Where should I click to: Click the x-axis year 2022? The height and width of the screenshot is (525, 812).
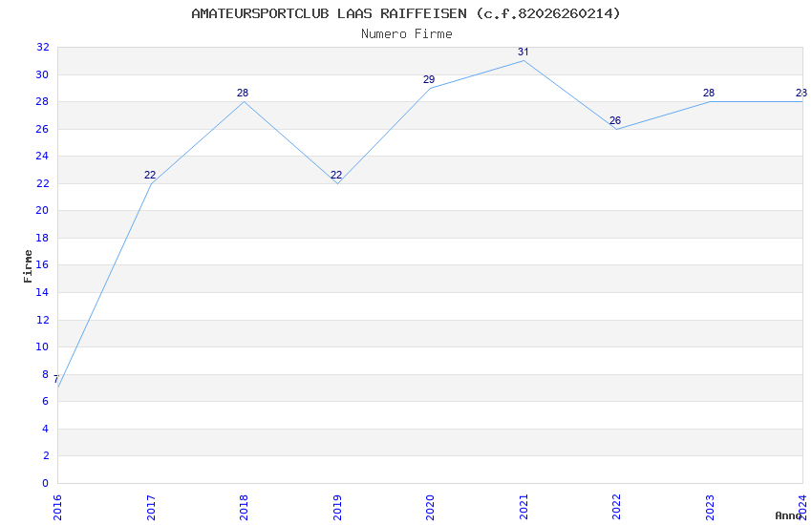tap(616, 508)
